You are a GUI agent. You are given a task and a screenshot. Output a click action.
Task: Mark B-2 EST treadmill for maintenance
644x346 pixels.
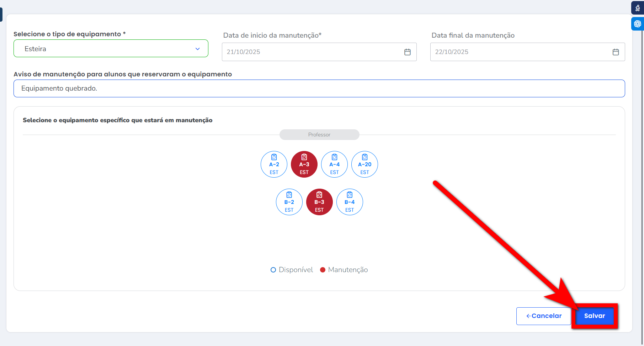[289, 202]
